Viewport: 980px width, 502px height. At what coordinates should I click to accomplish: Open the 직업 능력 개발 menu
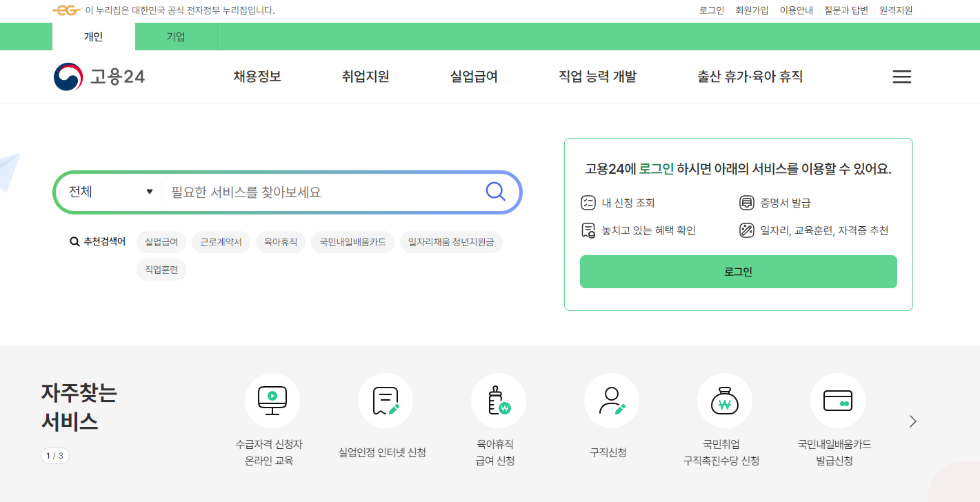pyautogui.click(x=597, y=77)
